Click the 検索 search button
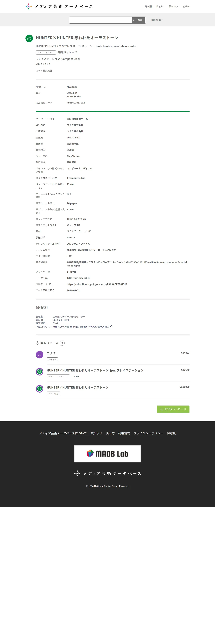Screen dimensions: 215x644 [x=138, y=20]
